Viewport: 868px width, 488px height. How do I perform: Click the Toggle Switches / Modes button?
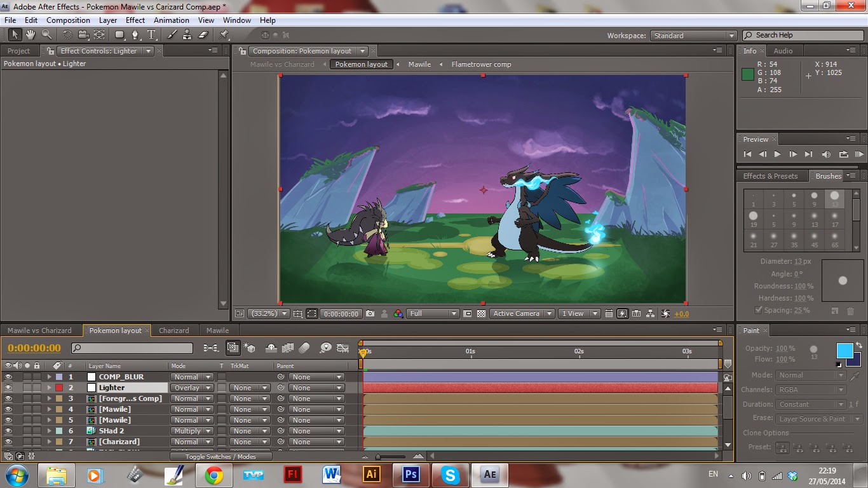(220, 456)
